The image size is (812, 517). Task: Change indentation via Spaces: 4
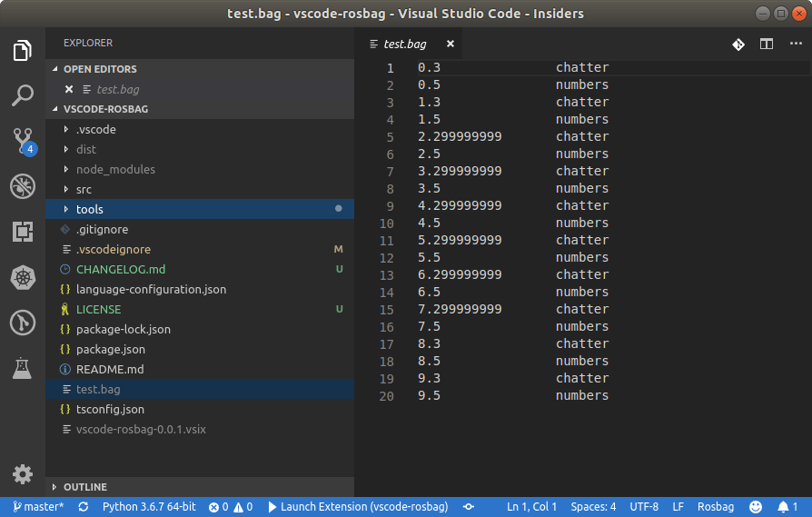[x=593, y=507]
